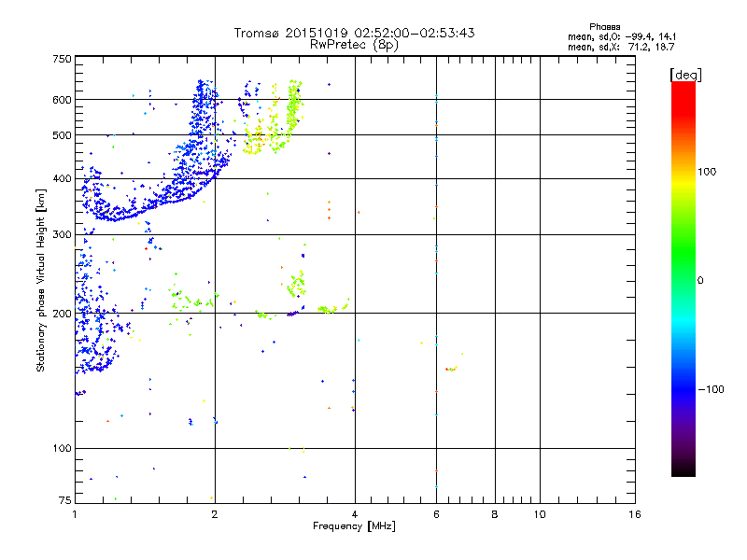Click the '4' x-axis frequency tick label

355,514
